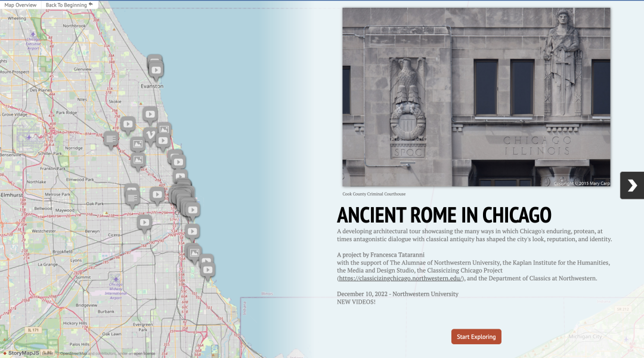
Task: Open the classicizingchicago.northwestern.edu link
Action: [400, 277]
